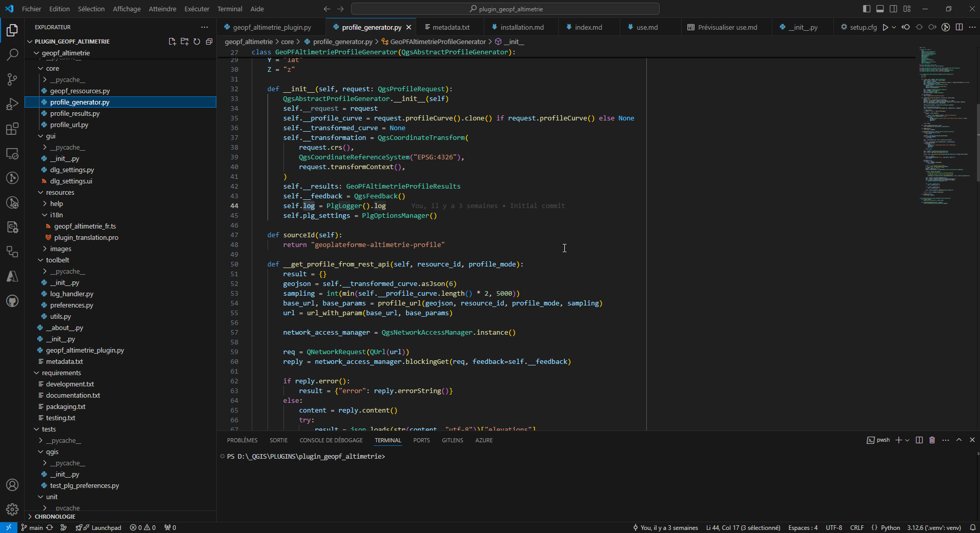Create a new folder in explorer header
Screen dimensions: 980x533
(185, 42)
